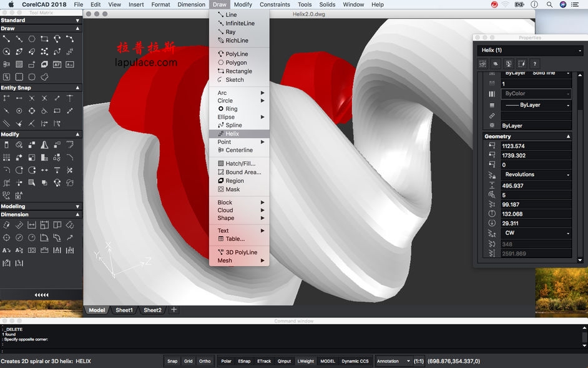Enable Grid display in status bar

tap(189, 361)
